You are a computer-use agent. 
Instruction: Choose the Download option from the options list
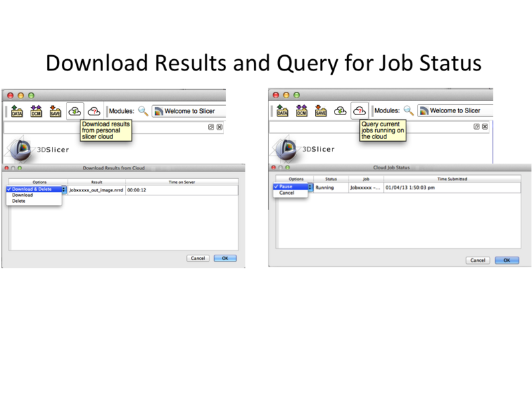click(x=23, y=195)
